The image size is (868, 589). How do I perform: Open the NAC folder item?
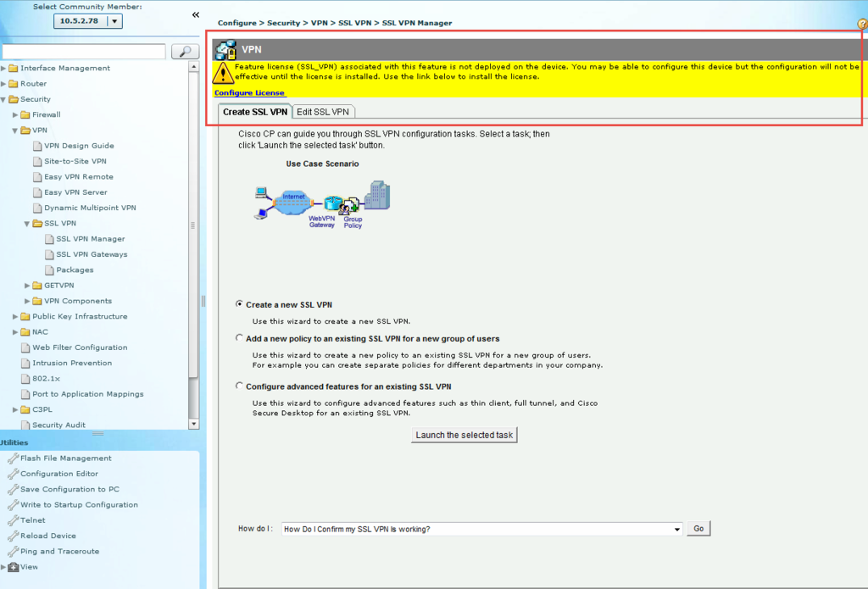coord(40,331)
